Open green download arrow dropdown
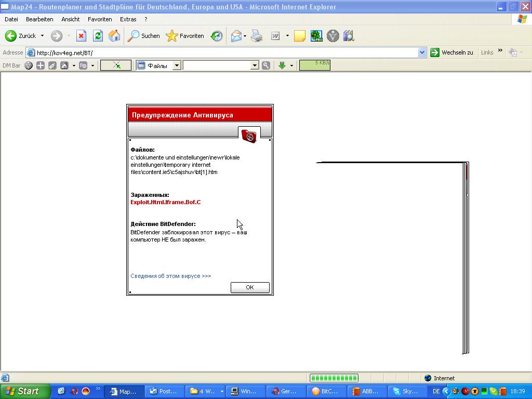The height and width of the screenshot is (399, 532). pos(291,65)
